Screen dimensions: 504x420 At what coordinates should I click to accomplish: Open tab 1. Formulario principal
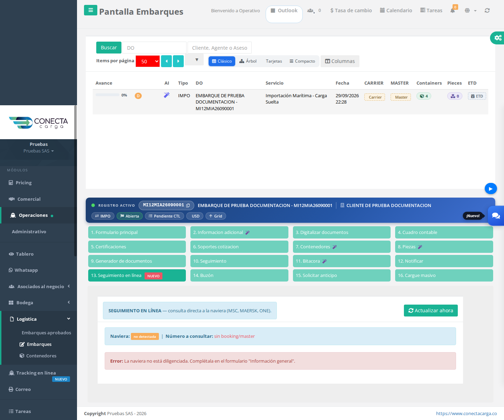(137, 232)
